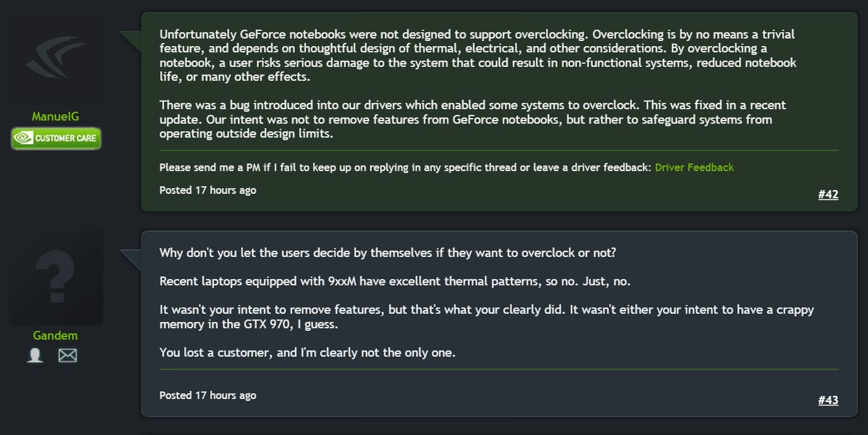Viewport: 868px width, 435px height.
Task: Click the Customer Care badge
Action: pyautogui.click(x=56, y=138)
